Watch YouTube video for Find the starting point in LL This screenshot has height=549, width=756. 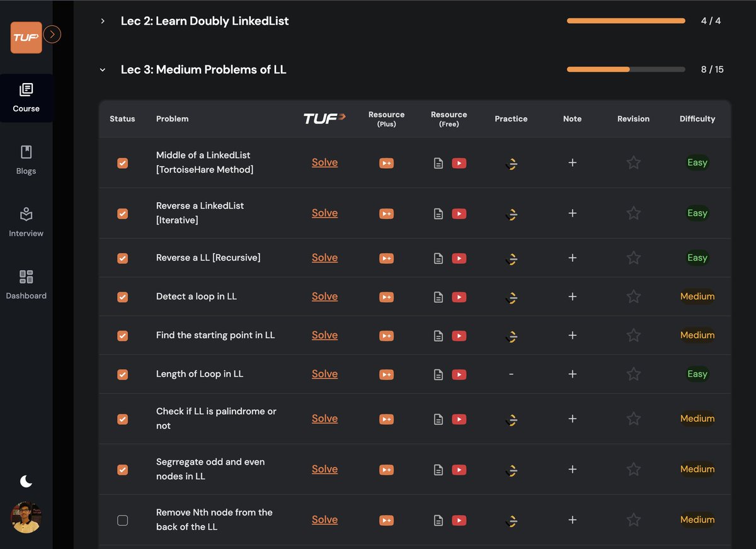click(x=459, y=336)
